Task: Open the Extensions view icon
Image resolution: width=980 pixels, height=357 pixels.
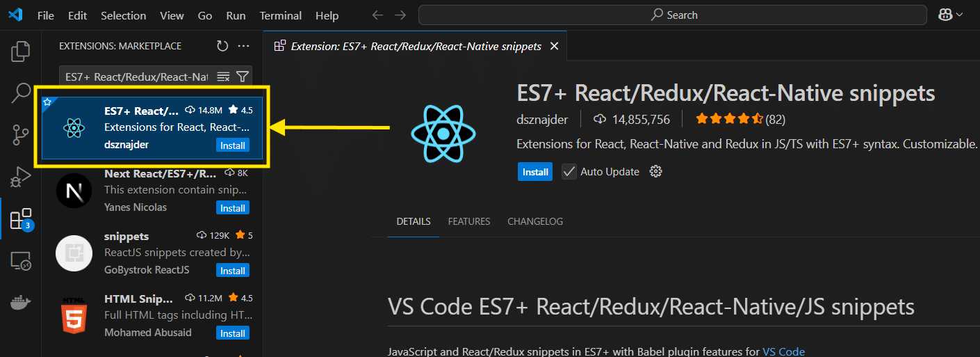Action: click(x=21, y=219)
